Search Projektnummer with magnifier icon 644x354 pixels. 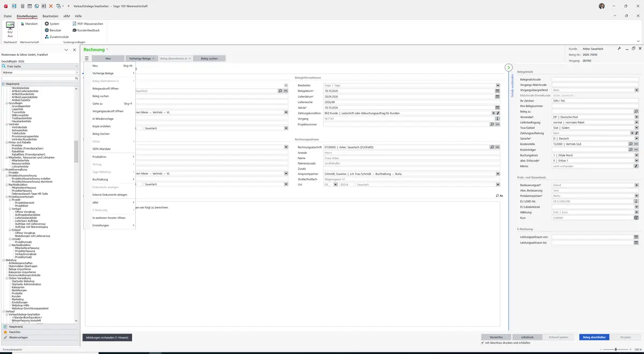[492, 124]
